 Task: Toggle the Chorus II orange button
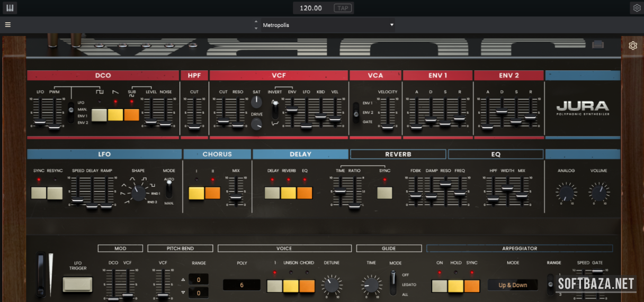[212, 193]
